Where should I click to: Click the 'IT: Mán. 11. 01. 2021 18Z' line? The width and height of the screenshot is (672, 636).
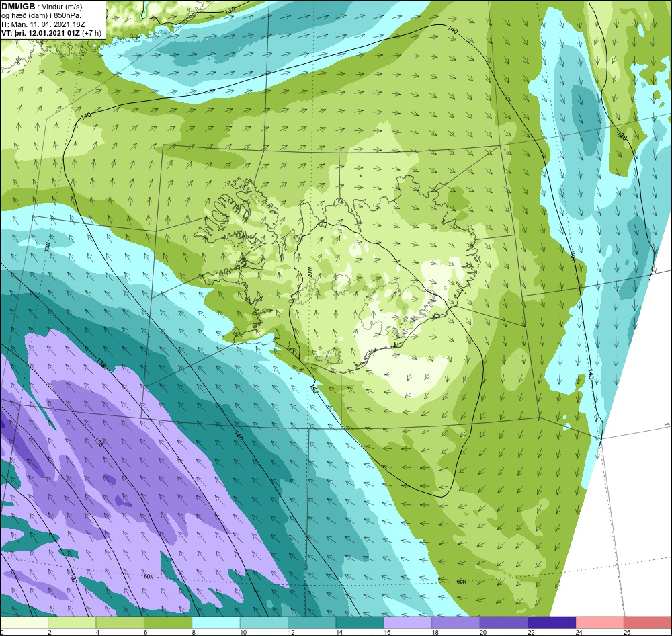click(43, 24)
